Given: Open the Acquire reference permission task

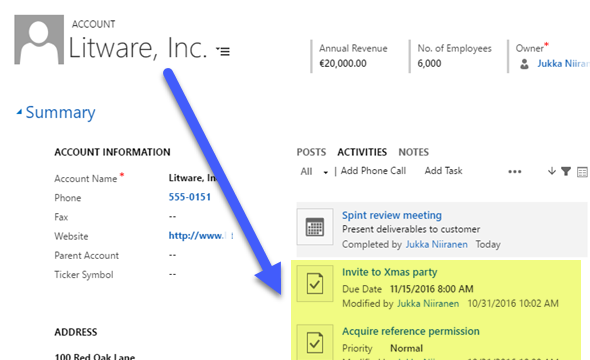Looking at the screenshot, I should click(411, 331).
